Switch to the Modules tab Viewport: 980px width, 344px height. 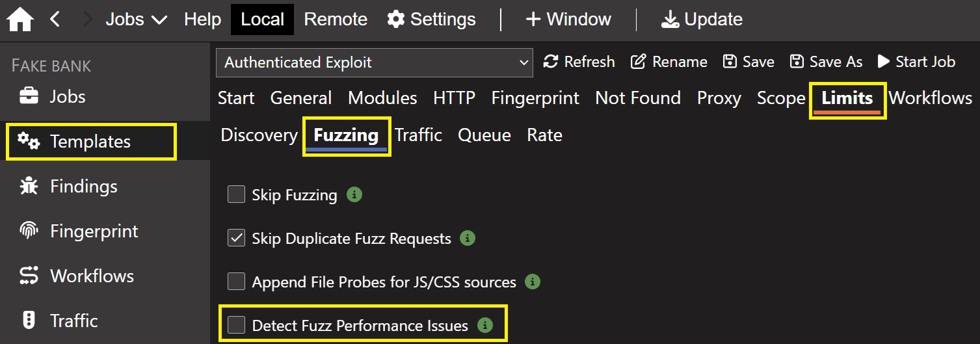(x=382, y=98)
